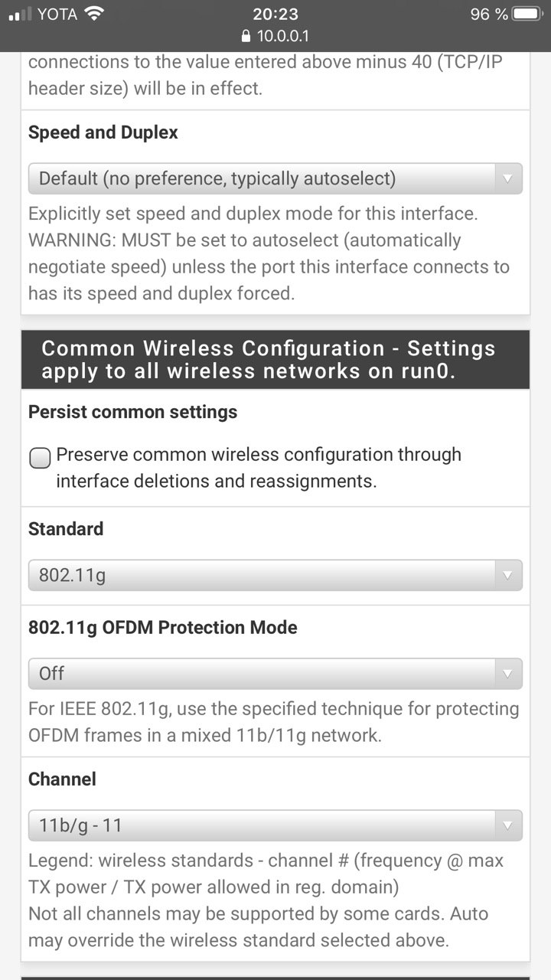Click the Protection Mode dropdown arrow
551x980 pixels.
pos(507,674)
